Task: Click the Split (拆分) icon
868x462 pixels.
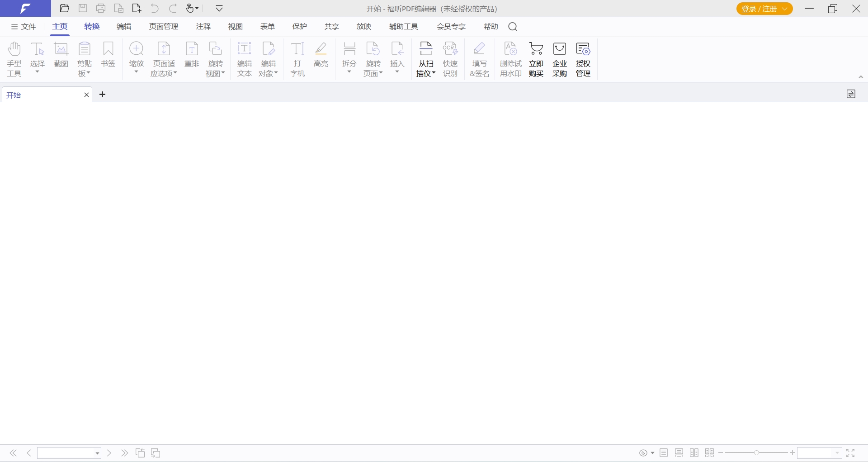Action: click(x=349, y=48)
